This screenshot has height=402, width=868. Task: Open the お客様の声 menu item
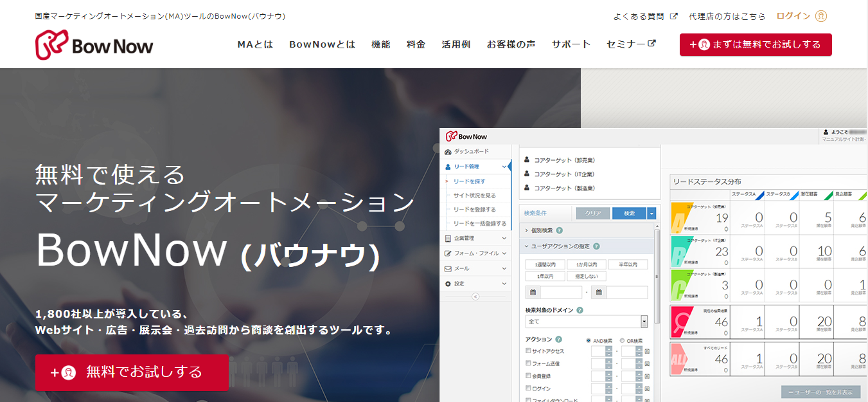pyautogui.click(x=511, y=44)
